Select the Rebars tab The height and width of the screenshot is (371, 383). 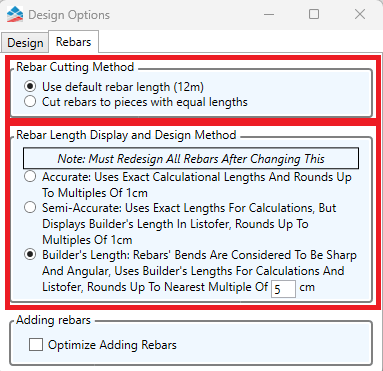(73, 42)
